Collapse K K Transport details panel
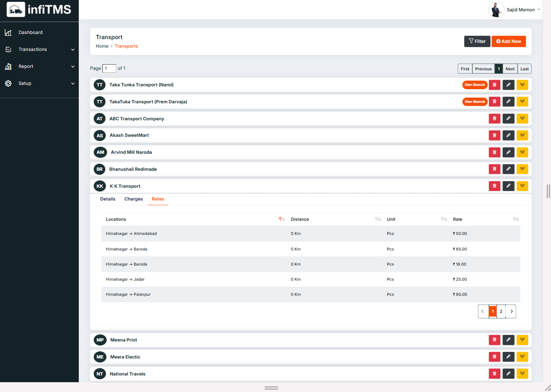 pyautogui.click(x=522, y=186)
